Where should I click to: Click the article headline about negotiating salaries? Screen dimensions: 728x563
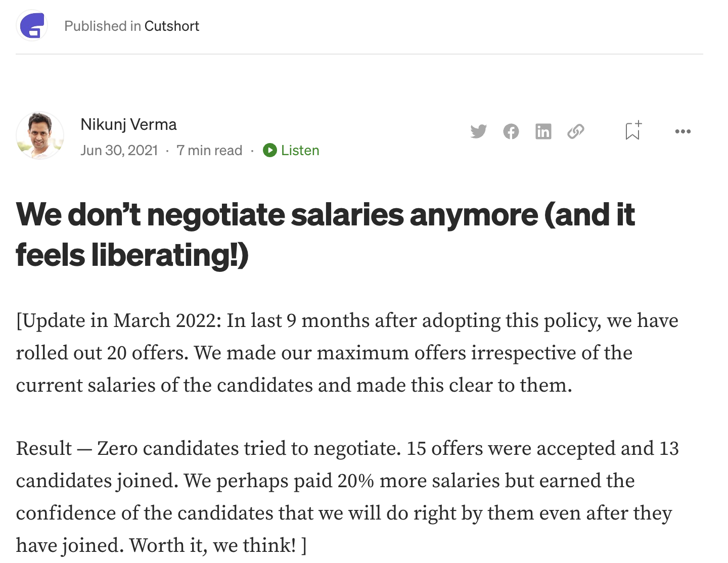point(325,234)
